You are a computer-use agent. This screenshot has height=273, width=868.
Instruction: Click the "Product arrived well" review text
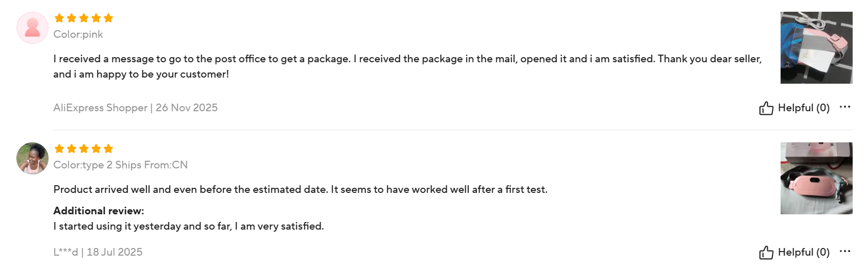tap(300, 189)
